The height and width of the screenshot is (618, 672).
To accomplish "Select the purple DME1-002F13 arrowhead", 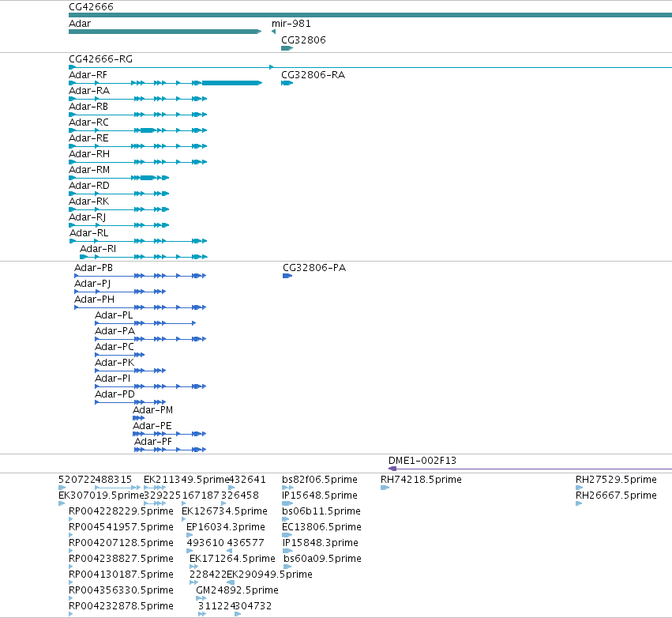I will [392, 469].
